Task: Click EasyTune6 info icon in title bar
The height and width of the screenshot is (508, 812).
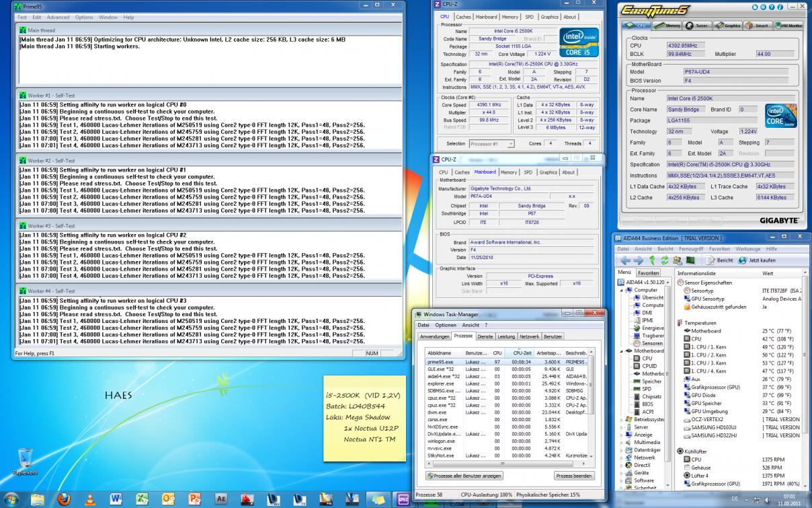Action: (x=779, y=6)
